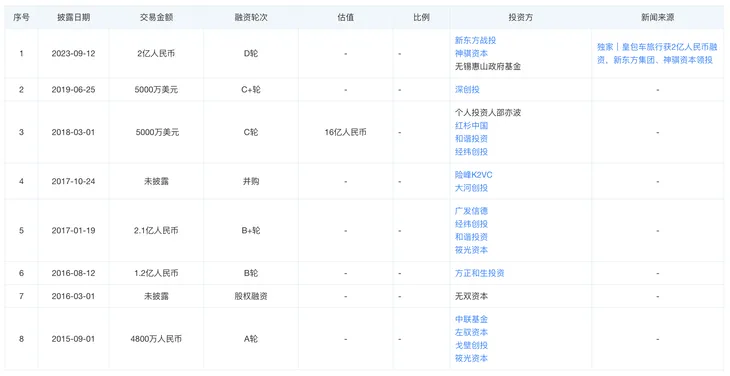Click the 方正和生投资 investor link
The height and width of the screenshot is (376, 730).
[x=480, y=273]
